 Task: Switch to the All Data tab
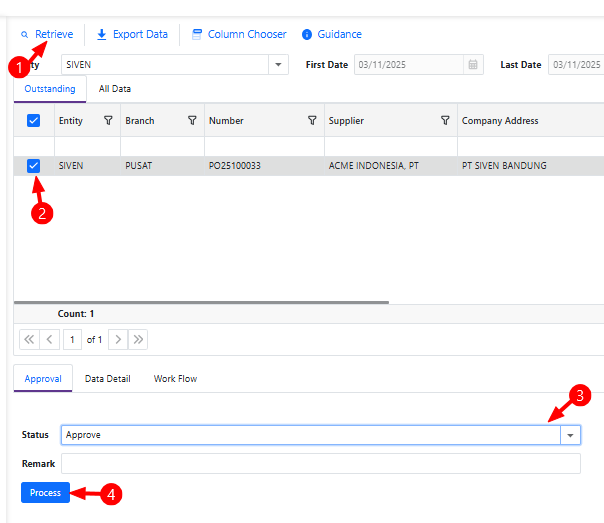[x=115, y=89]
